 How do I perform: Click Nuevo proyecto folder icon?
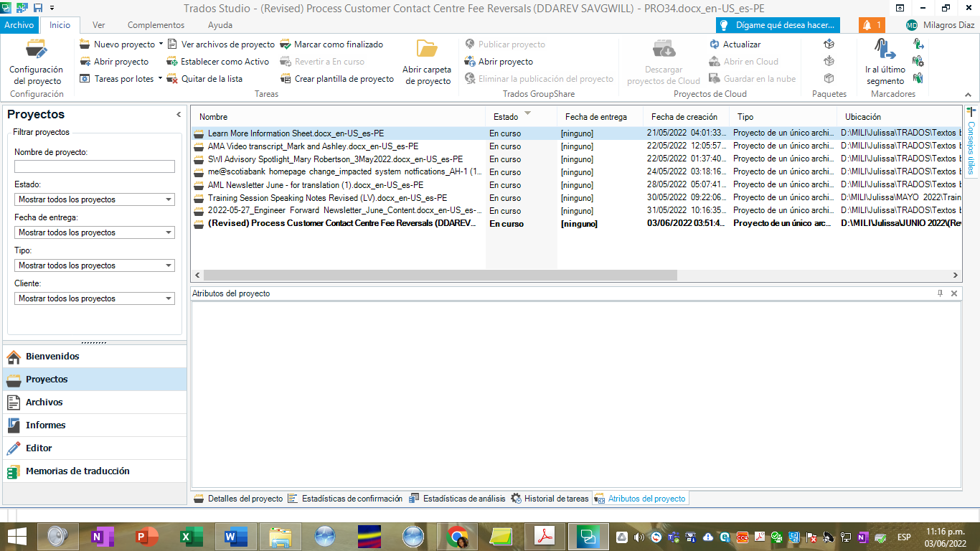click(85, 44)
